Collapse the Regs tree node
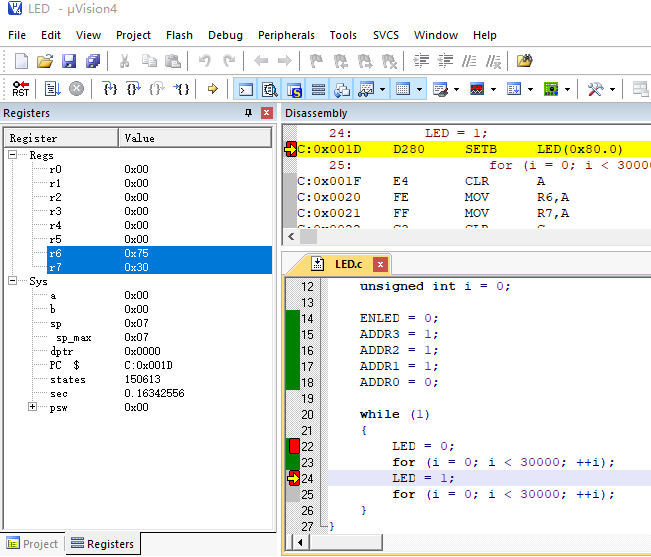651x557 pixels. [13, 156]
